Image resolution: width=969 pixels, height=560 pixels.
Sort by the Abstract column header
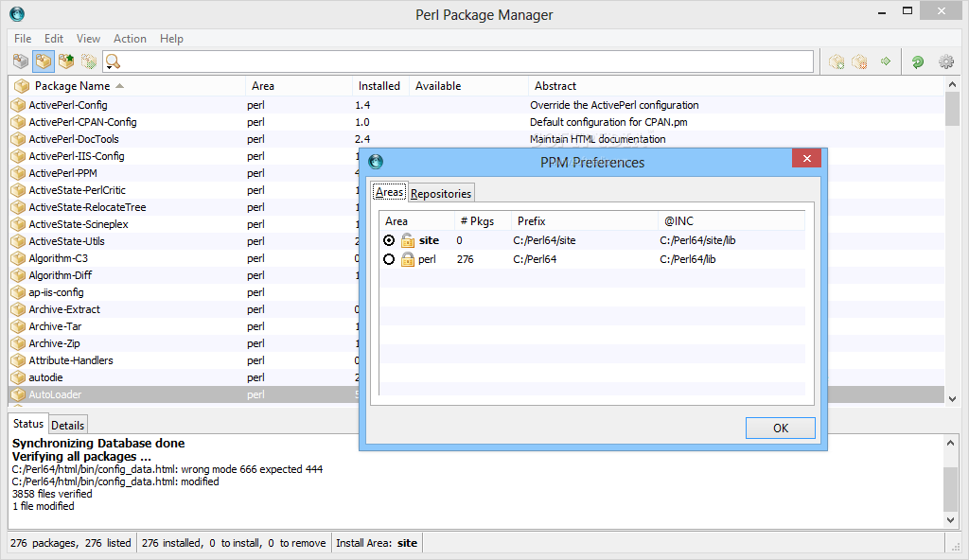(x=735, y=86)
